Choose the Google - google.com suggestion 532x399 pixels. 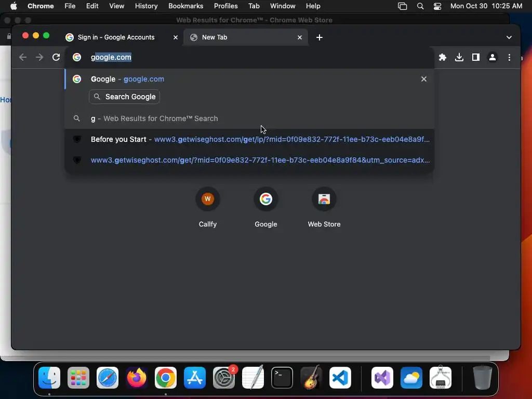[x=249, y=79]
